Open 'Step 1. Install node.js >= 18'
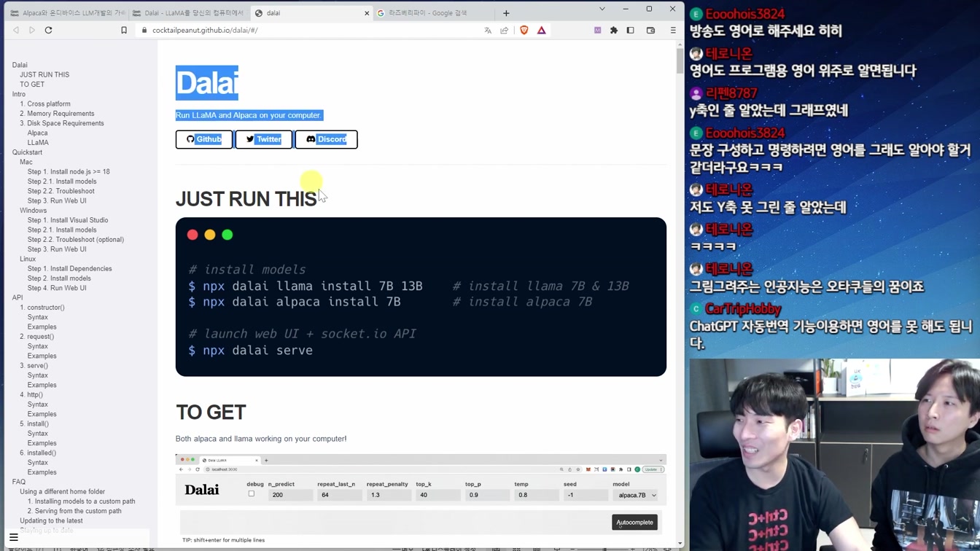Screen dimensions: 980x551 tap(69, 172)
